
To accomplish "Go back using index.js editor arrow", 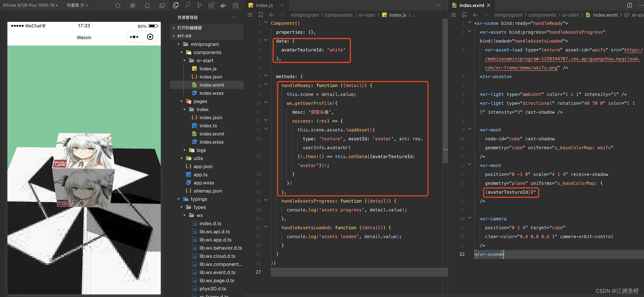I will click(x=272, y=15).
